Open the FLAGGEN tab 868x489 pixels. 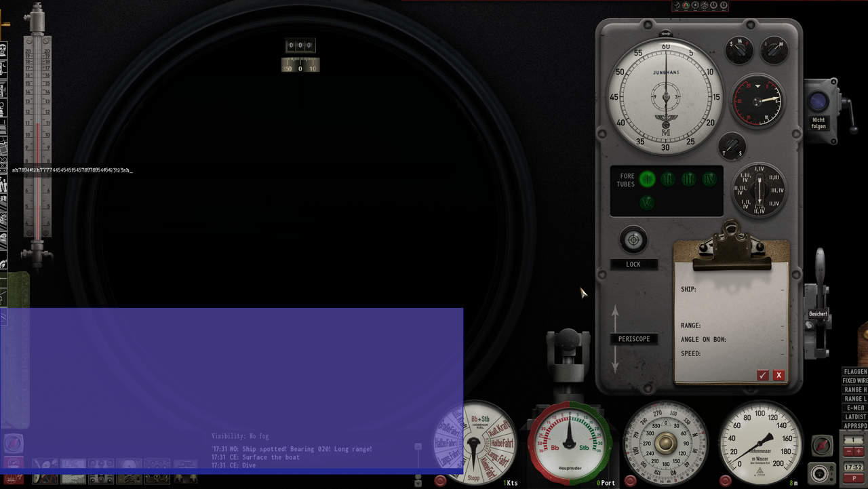854,372
